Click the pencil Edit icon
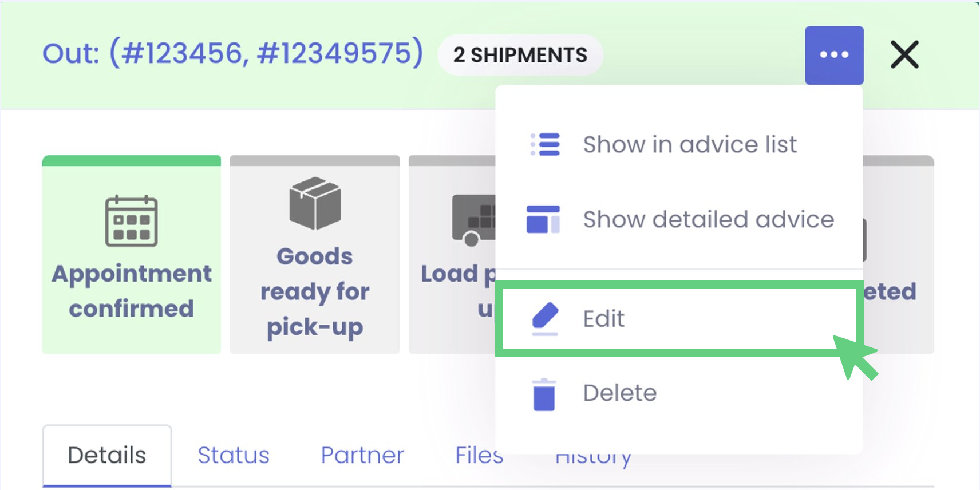Viewport: 980px width, 490px height. click(x=544, y=318)
